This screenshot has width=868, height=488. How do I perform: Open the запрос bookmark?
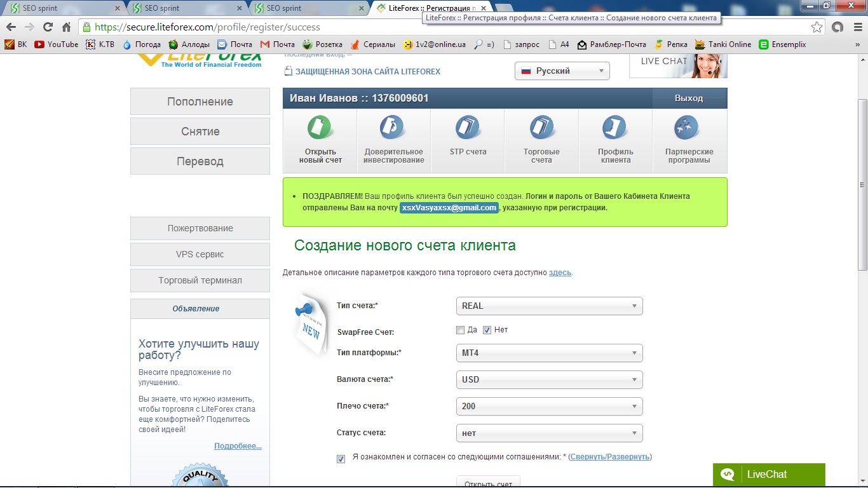[521, 44]
